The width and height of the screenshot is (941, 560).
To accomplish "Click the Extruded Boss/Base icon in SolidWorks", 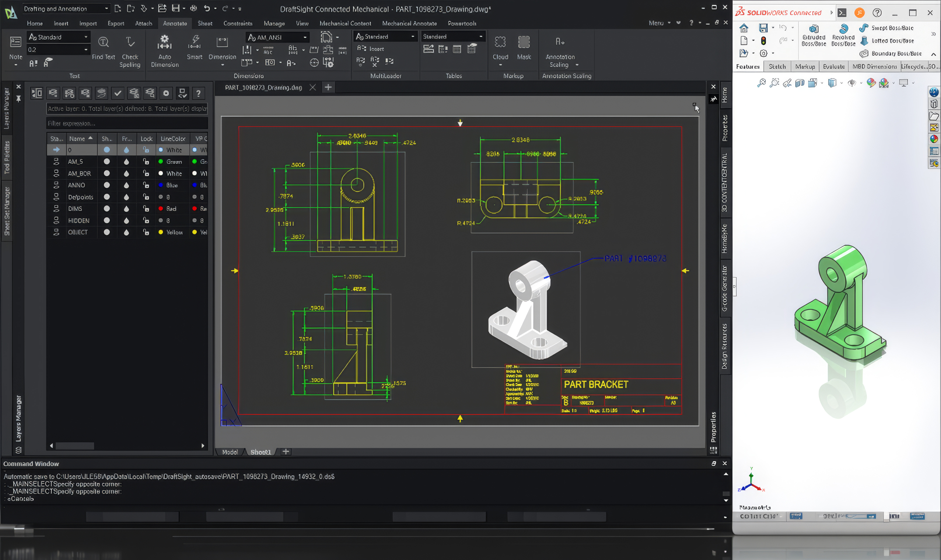I will coord(814,29).
